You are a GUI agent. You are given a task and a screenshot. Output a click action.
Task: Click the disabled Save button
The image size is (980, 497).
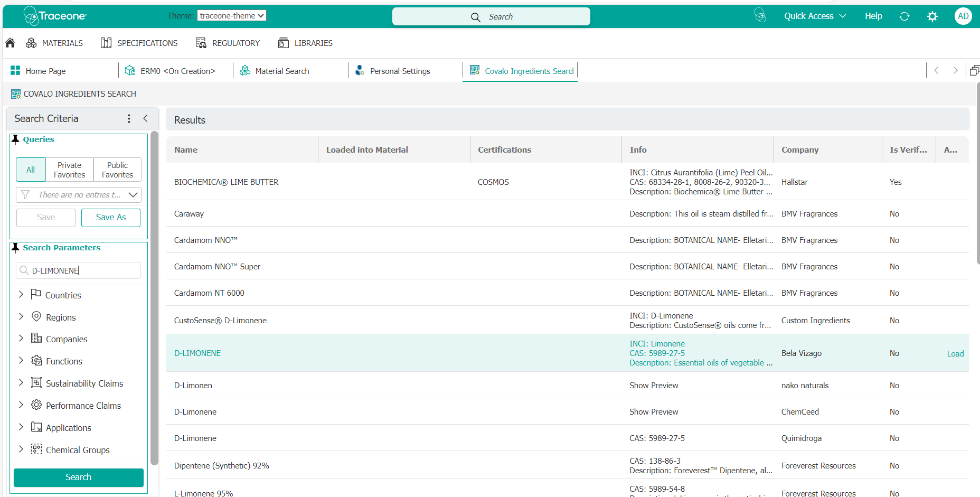click(46, 218)
